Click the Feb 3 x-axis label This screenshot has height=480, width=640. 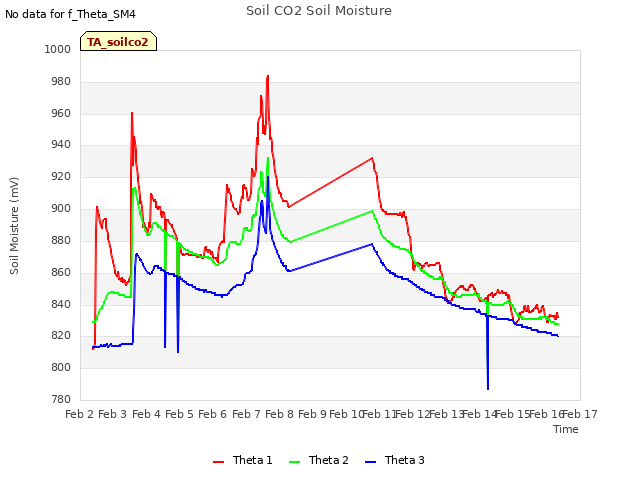[113, 414]
